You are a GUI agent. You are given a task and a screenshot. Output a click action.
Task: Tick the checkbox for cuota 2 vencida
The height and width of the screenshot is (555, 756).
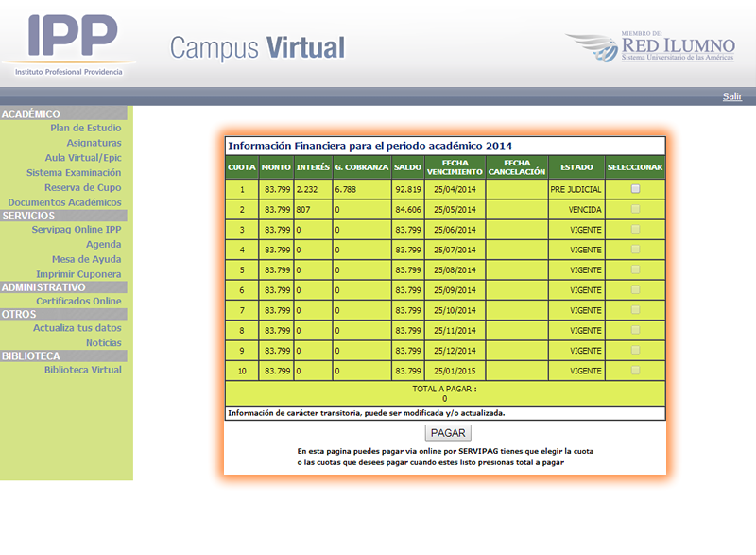point(636,210)
